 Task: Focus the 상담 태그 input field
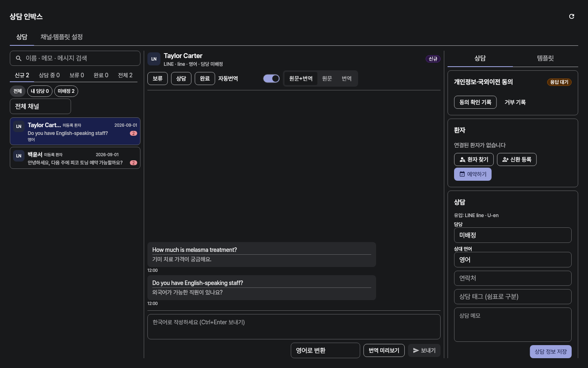513,296
